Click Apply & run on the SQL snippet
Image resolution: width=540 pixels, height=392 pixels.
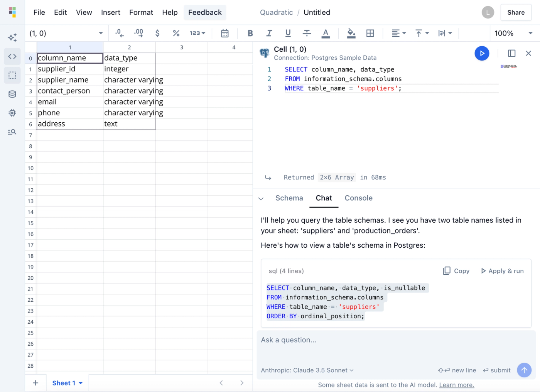pyautogui.click(x=502, y=271)
